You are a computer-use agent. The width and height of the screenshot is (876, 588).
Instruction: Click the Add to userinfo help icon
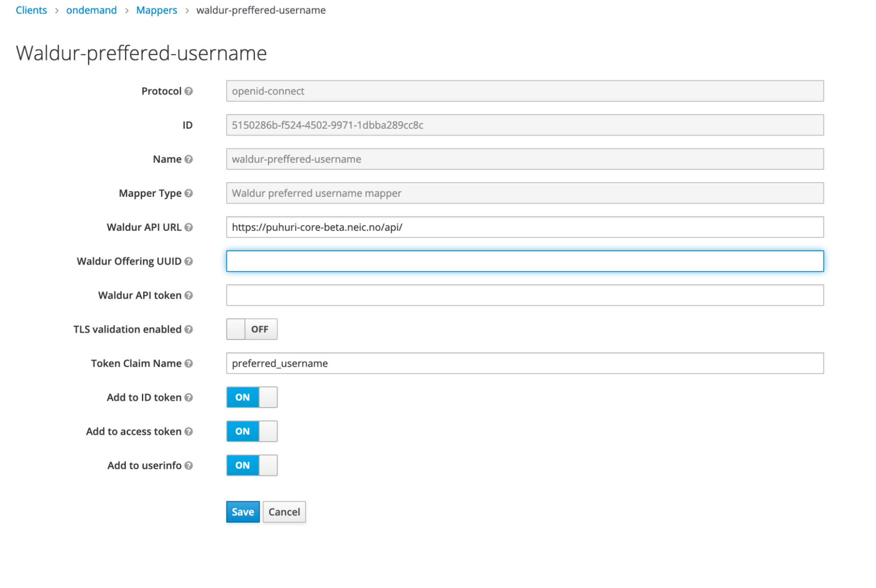click(x=188, y=465)
